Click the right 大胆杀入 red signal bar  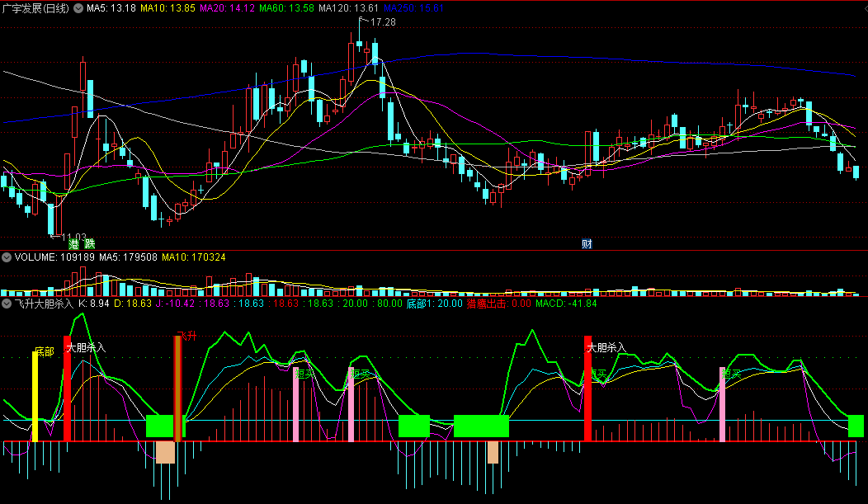[x=588, y=389]
